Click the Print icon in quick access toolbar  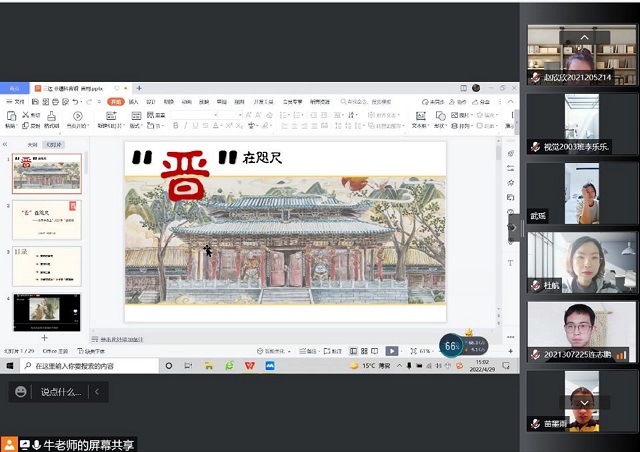pyautogui.click(x=56, y=102)
